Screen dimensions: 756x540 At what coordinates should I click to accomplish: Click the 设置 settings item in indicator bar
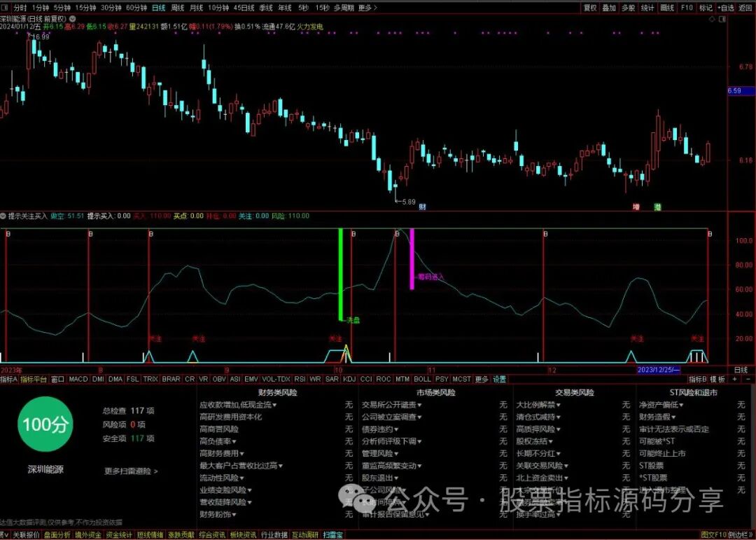500,380
